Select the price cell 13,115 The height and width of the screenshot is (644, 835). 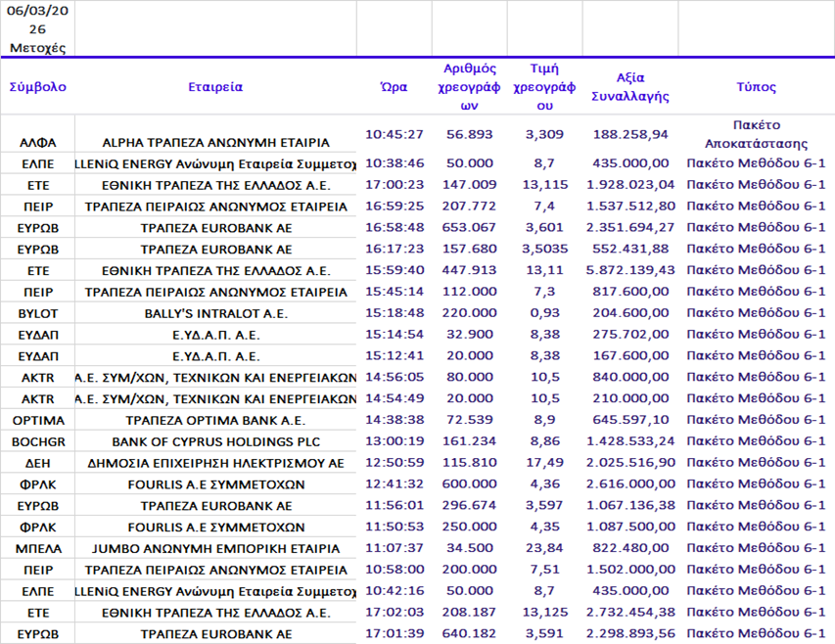pyautogui.click(x=544, y=185)
